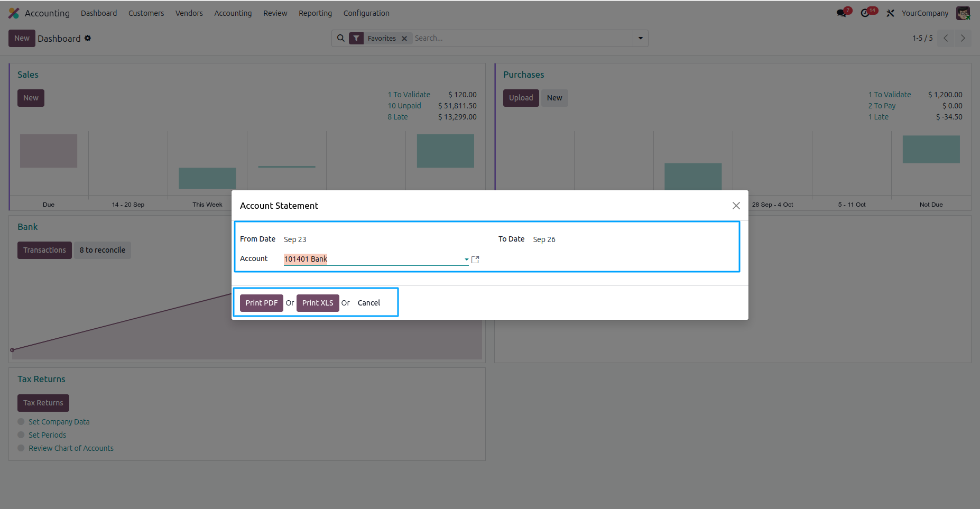980x509 pixels.
Task: Open the Customers menu
Action: pos(146,13)
